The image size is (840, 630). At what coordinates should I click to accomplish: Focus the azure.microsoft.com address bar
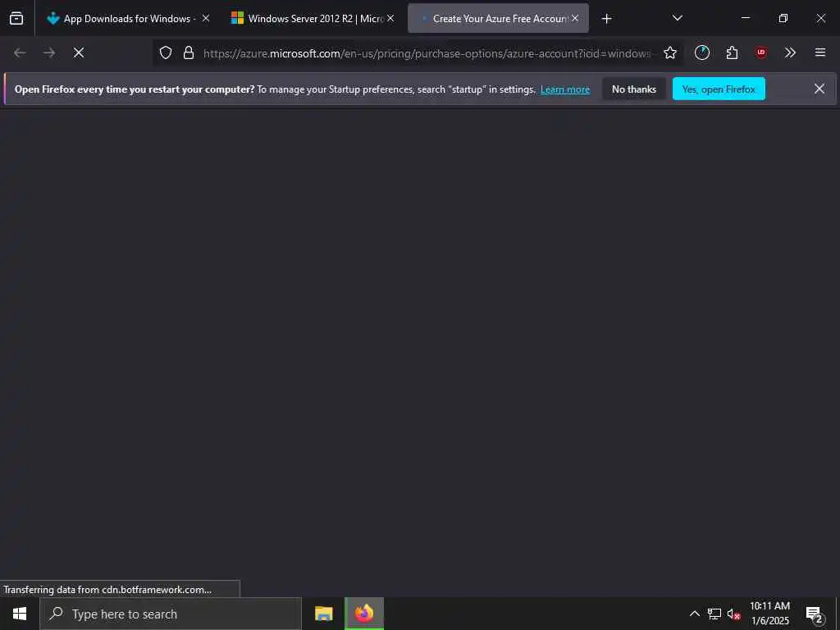point(427,53)
